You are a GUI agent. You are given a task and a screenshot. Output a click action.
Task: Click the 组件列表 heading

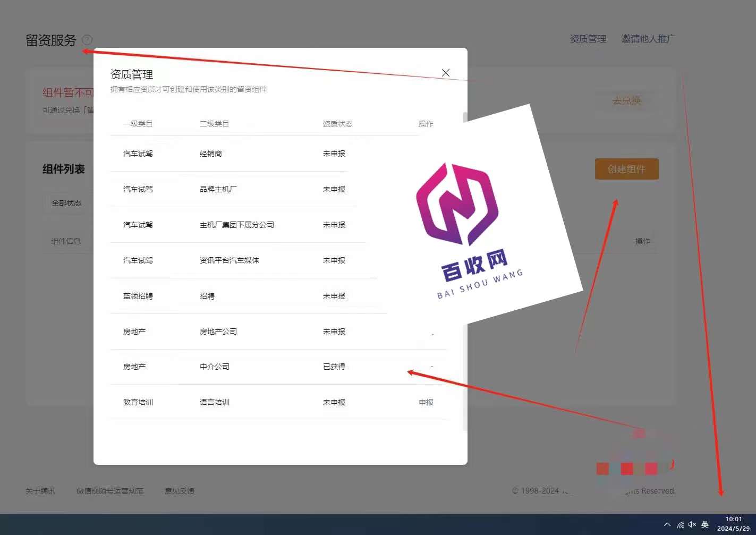(64, 169)
